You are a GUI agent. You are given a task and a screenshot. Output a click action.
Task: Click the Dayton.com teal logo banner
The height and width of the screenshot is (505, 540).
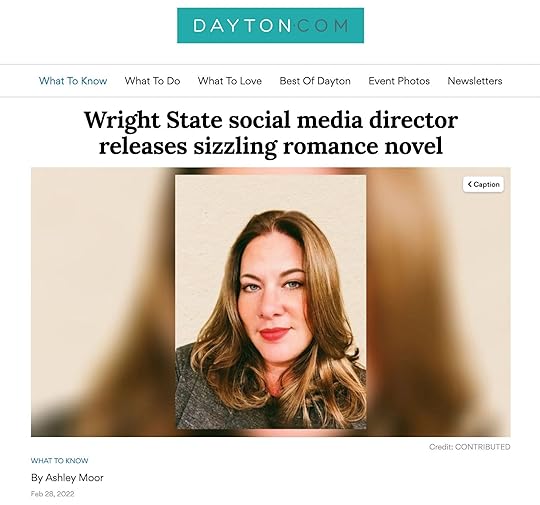click(270, 25)
